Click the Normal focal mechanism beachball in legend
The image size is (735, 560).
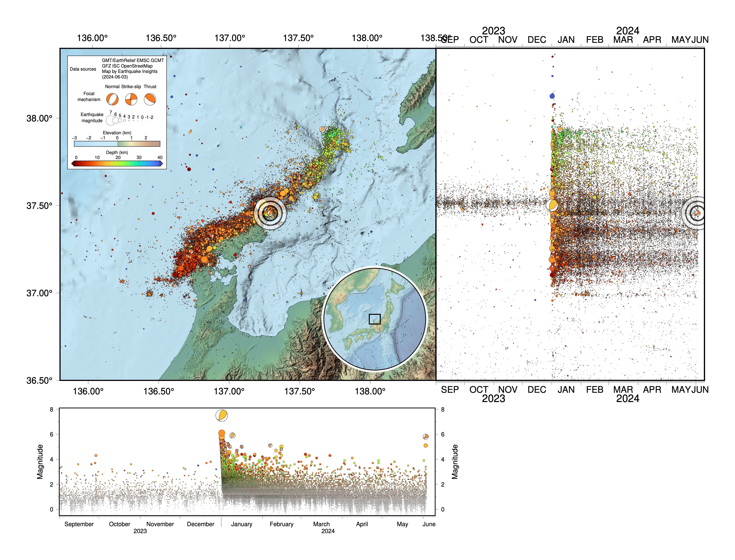pyautogui.click(x=112, y=99)
